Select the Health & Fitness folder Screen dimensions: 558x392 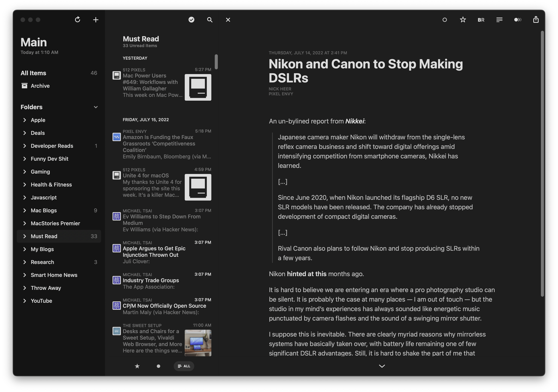tap(59, 185)
